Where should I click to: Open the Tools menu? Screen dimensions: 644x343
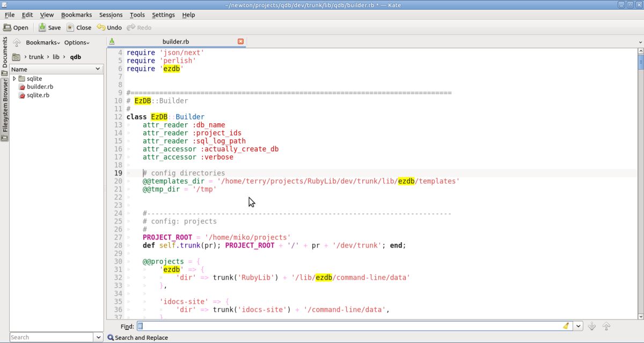(x=137, y=15)
